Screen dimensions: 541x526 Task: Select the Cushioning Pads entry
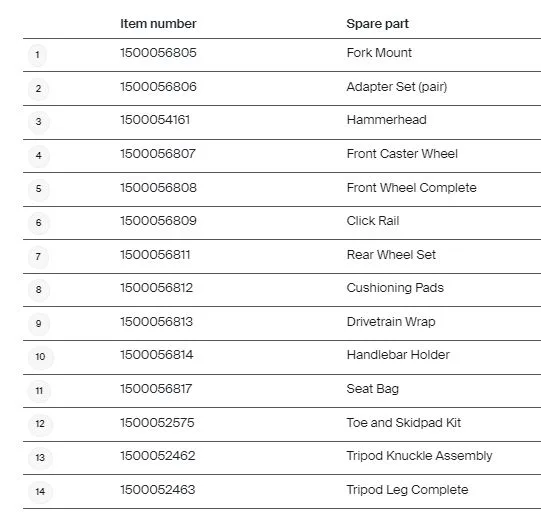(x=395, y=288)
